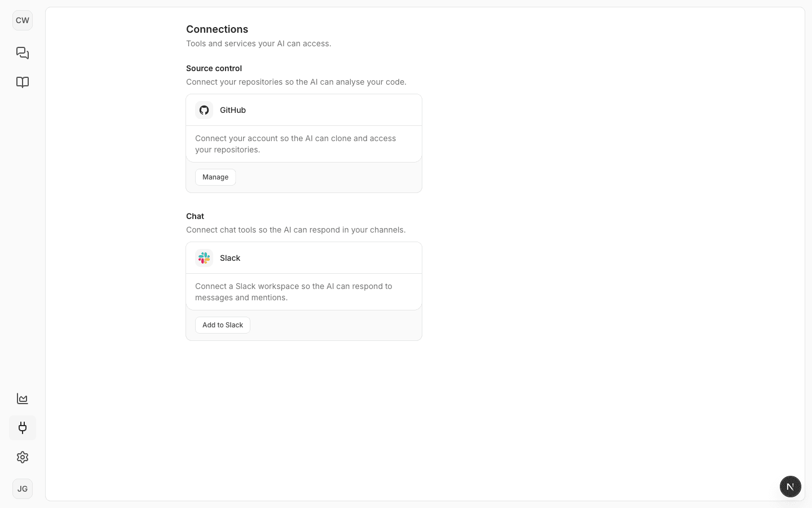Image resolution: width=812 pixels, height=508 pixels.
Task: Click the Connections page title
Action: point(217,29)
